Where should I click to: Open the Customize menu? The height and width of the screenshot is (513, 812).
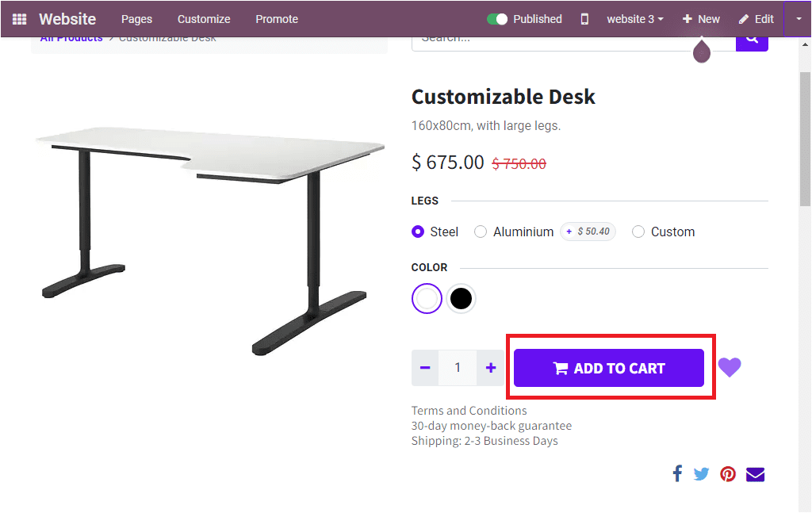(x=203, y=18)
